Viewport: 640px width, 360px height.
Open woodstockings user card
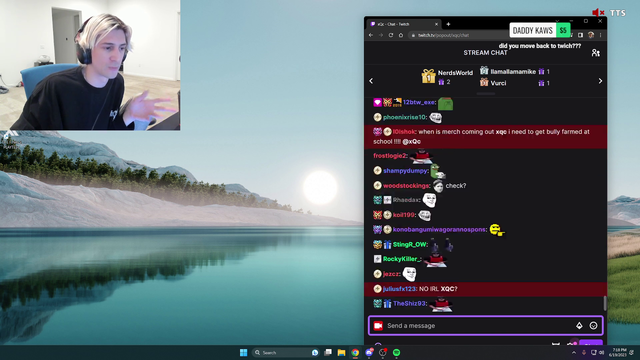tap(406, 186)
